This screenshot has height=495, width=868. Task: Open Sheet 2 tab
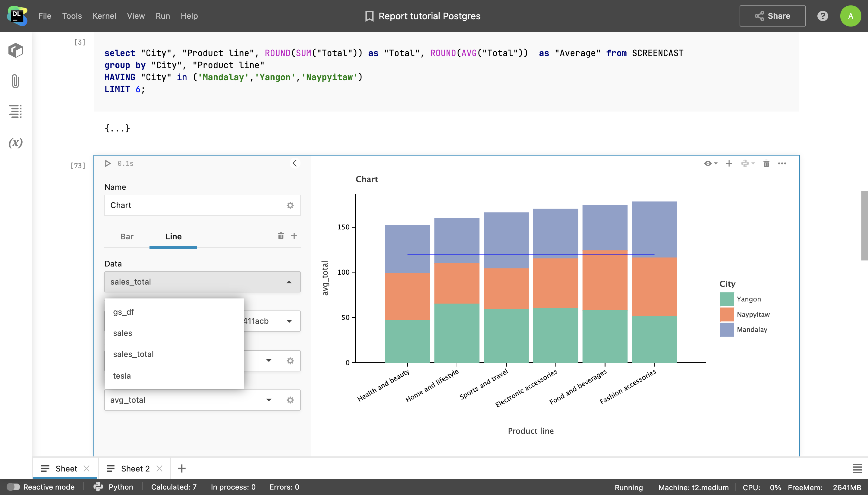coord(134,469)
